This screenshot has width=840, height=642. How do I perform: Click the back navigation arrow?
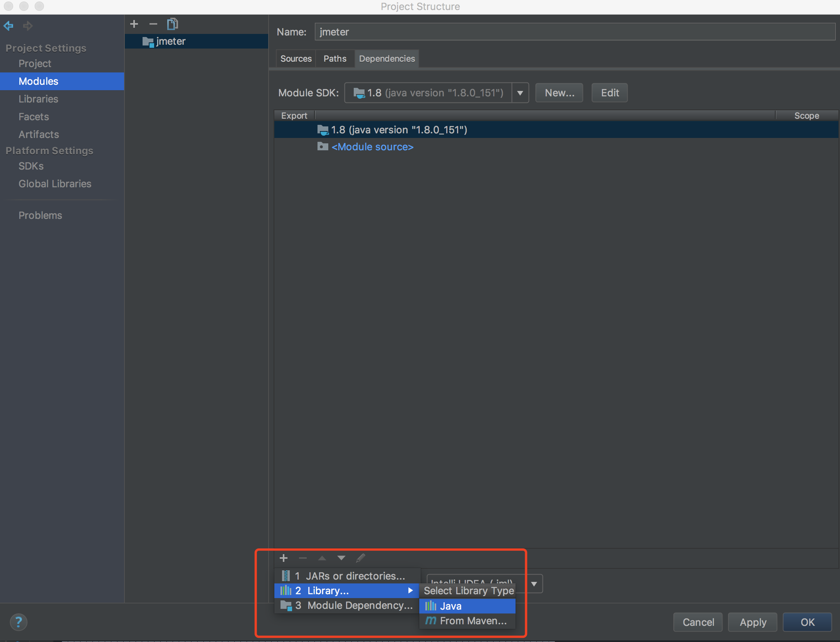8,26
